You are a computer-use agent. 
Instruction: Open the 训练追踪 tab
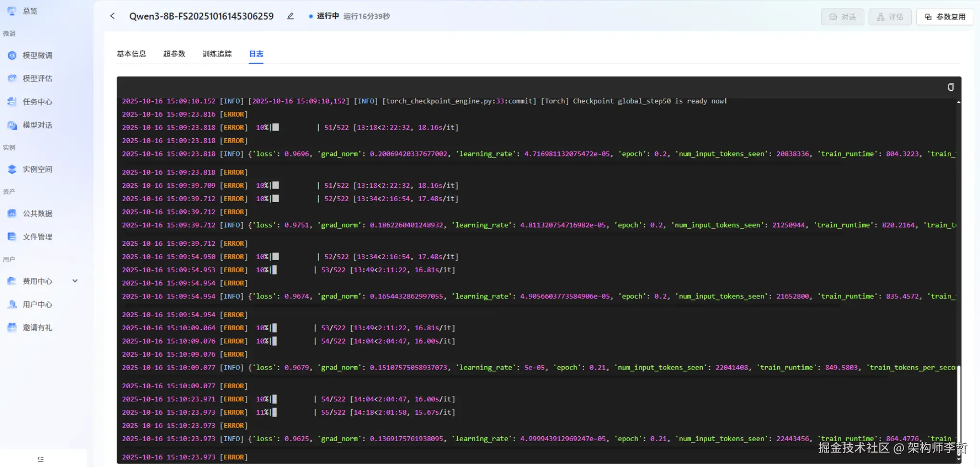point(217,54)
